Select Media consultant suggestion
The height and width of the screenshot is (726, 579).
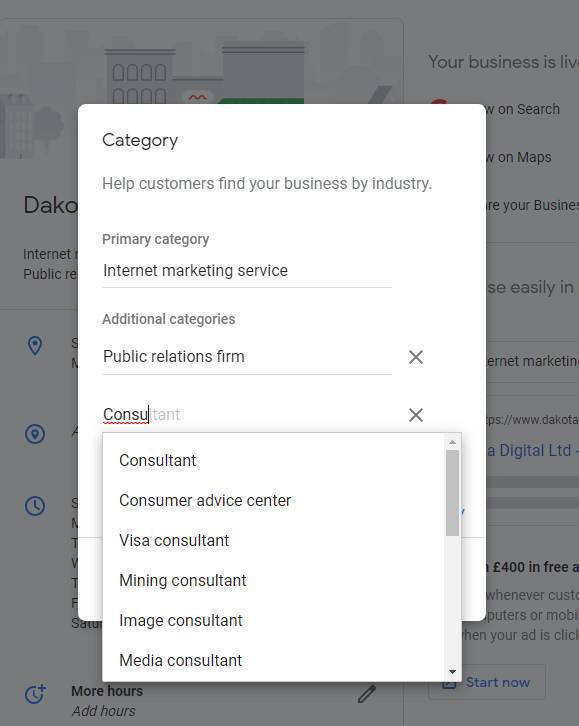(x=273, y=660)
